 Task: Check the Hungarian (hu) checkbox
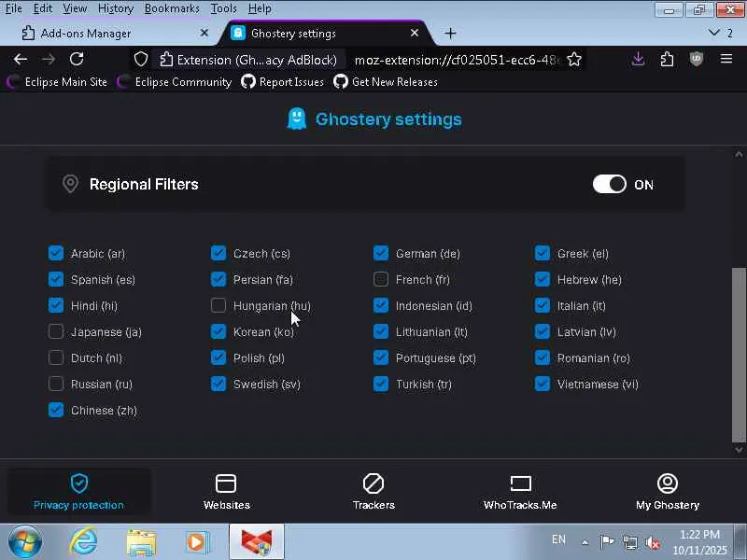[x=218, y=305]
